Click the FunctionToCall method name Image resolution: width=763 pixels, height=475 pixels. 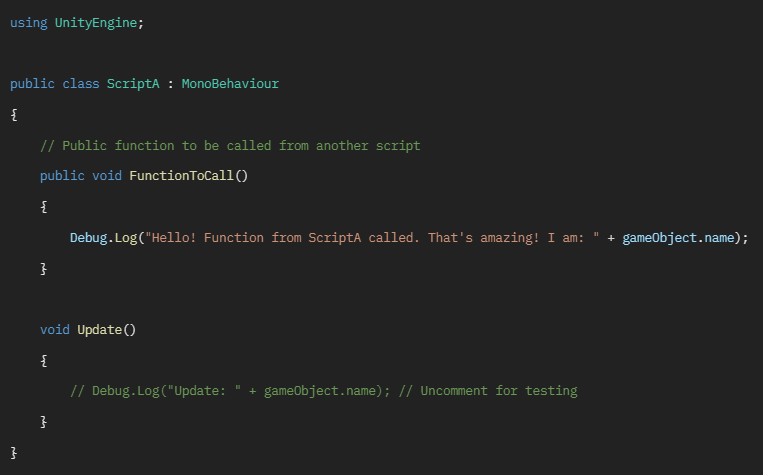click(x=182, y=176)
